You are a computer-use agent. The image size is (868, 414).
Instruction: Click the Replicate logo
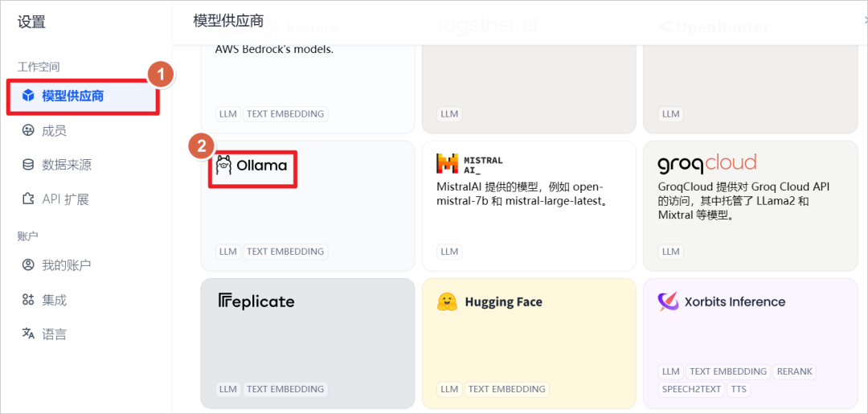[x=256, y=301]
